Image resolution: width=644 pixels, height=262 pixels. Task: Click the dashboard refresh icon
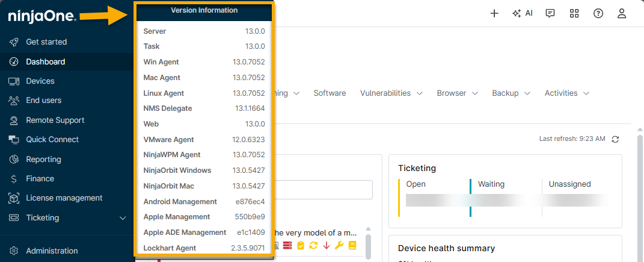click(x=615, y=139)
